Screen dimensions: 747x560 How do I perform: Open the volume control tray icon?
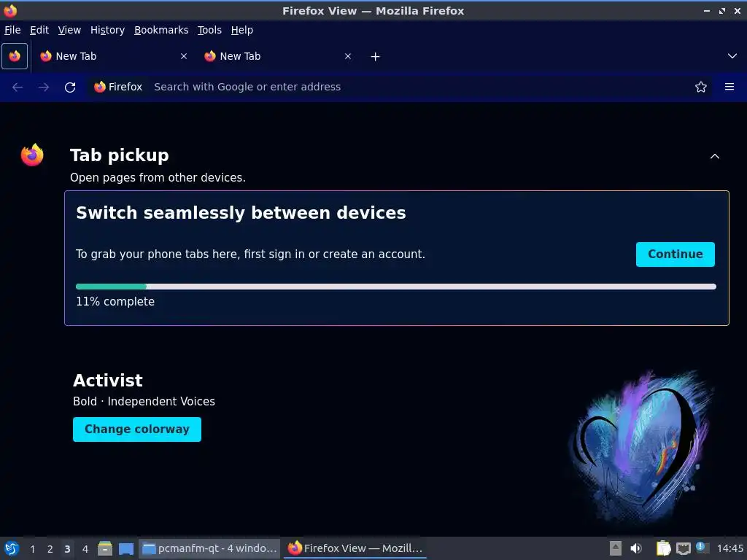pos(636,548)
